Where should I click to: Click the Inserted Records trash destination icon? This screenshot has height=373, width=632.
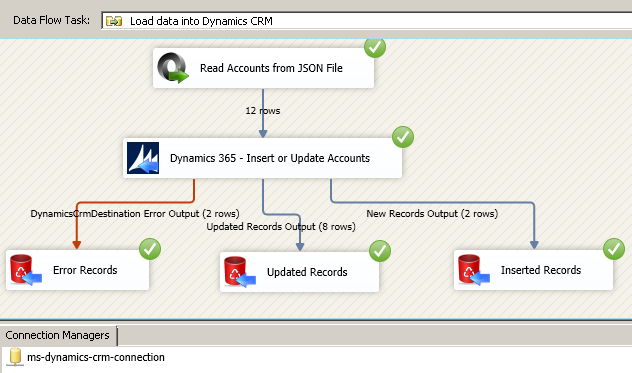pyautogui.click(x=474, y=270)
